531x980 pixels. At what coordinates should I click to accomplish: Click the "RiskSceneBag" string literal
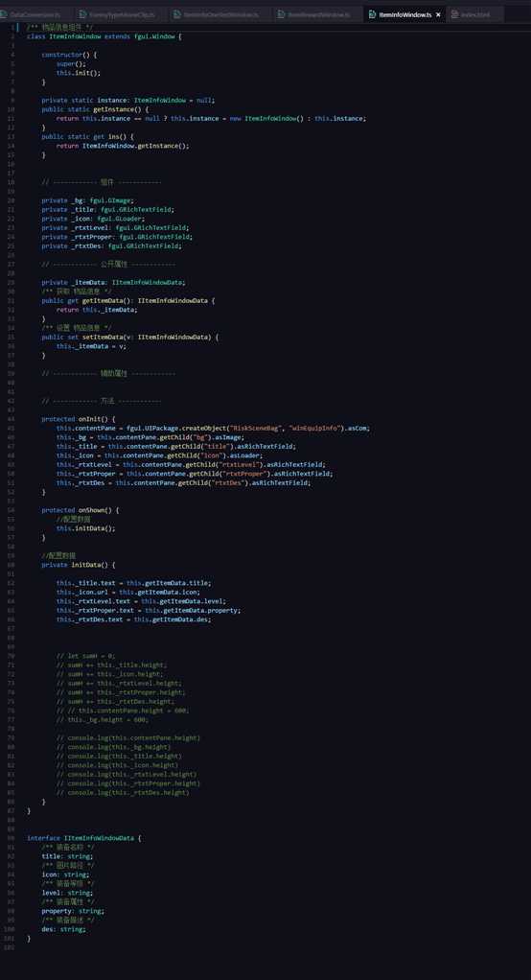pyautogui.click(x=256, y=428)
